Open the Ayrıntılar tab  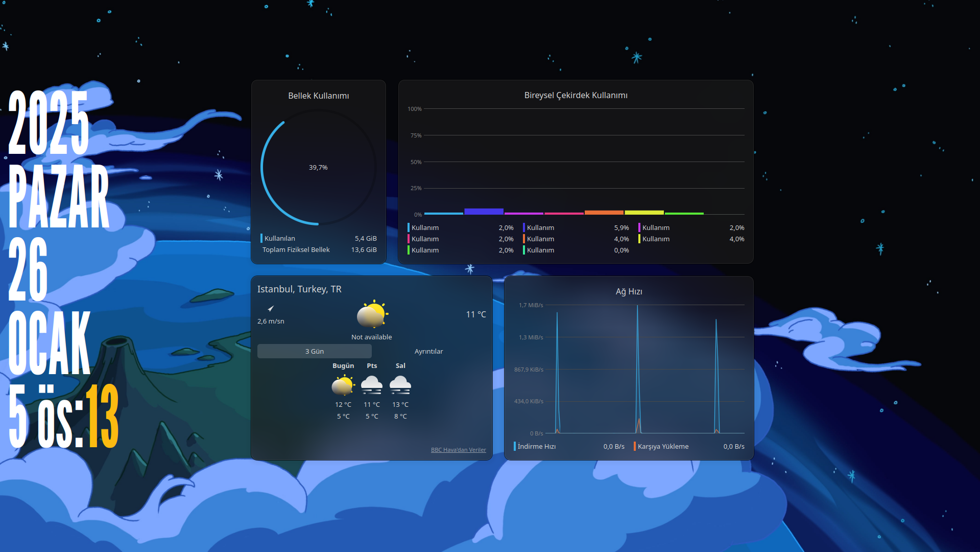(x=429, y=351)
